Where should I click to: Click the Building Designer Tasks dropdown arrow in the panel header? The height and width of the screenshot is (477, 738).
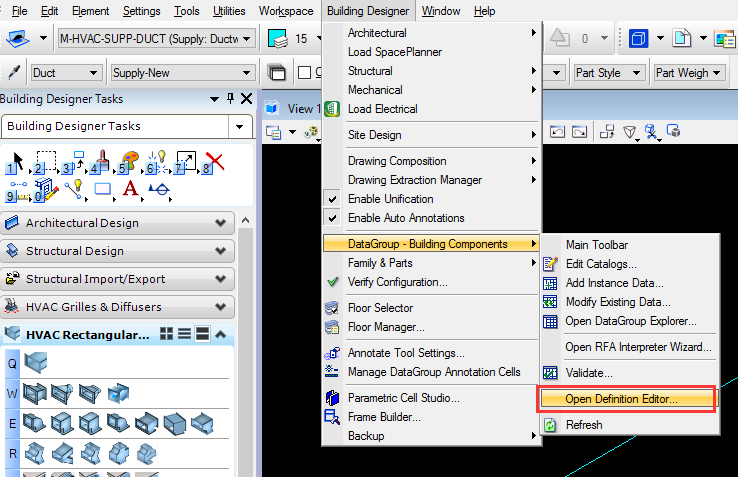point(214,99)
